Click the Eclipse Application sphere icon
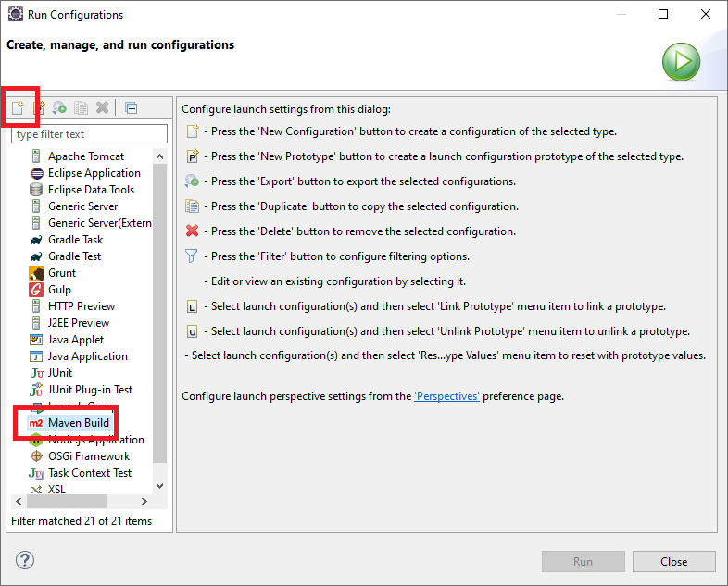The image size is (728, 586). 37,173
